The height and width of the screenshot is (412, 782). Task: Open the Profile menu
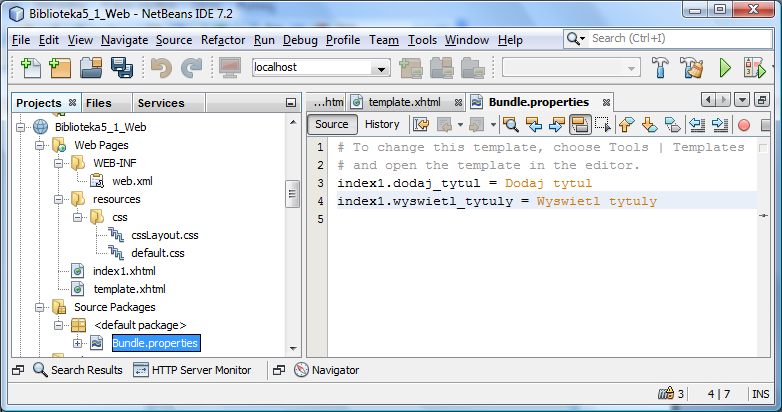(343, 40)
